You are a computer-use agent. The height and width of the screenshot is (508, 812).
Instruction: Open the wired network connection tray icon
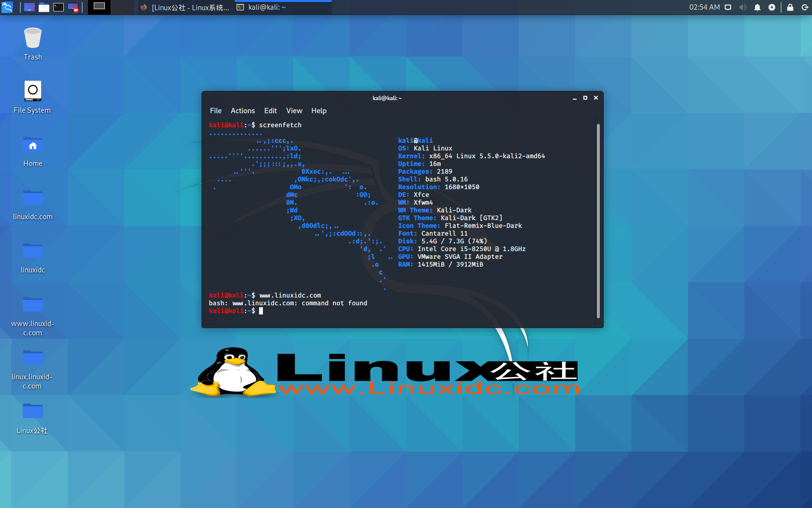coord(728,7)
